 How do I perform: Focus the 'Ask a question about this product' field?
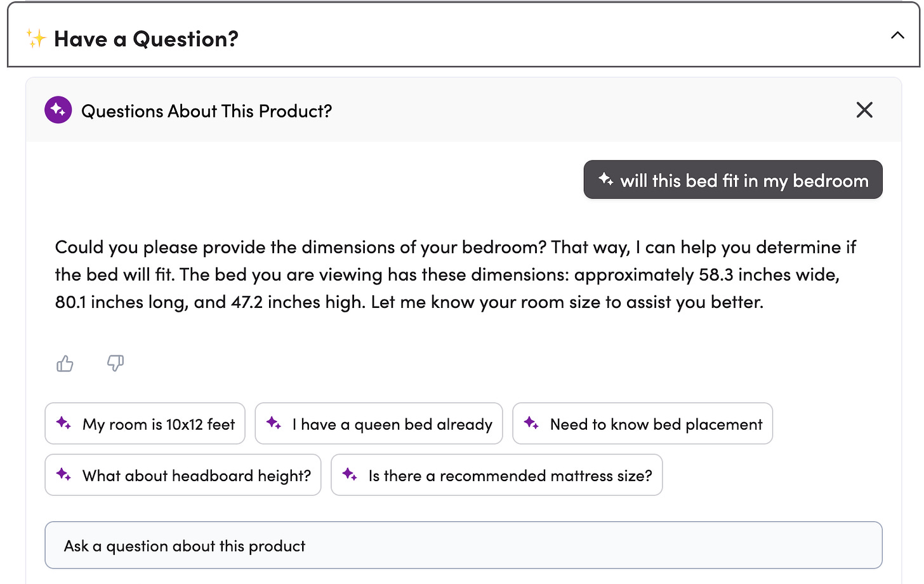coord(463,545)
